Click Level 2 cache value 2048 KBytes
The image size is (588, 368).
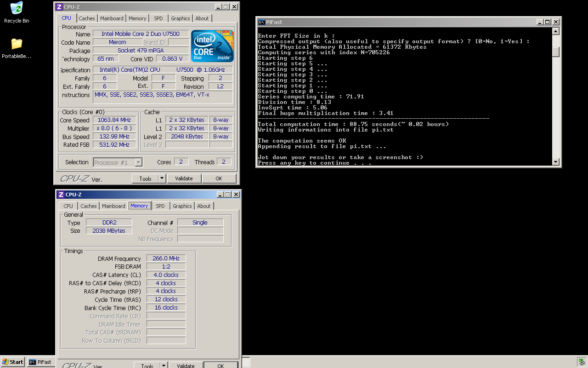click(x=187, y=137)
